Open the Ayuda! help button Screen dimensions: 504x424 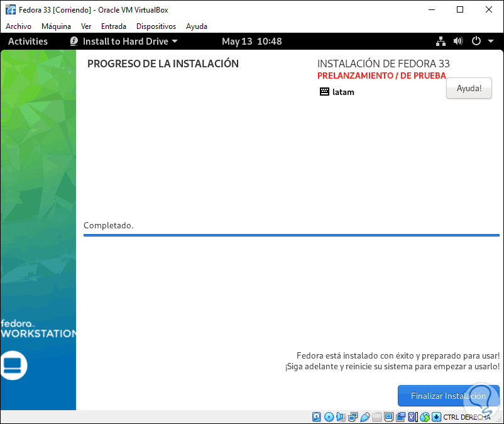point(469,88)
